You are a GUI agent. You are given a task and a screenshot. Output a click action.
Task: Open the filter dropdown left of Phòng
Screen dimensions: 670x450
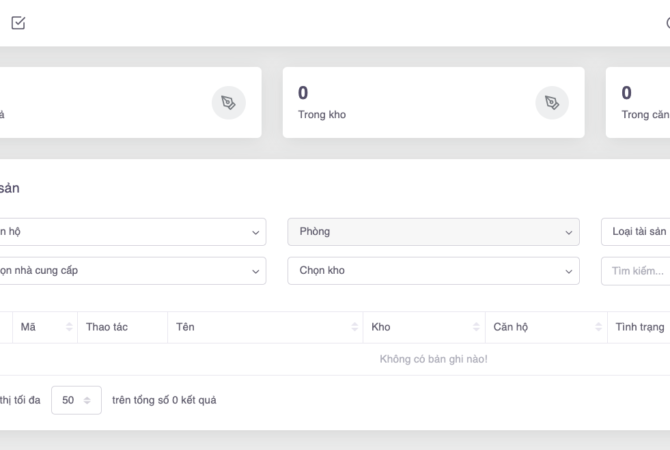pos(130,231)
